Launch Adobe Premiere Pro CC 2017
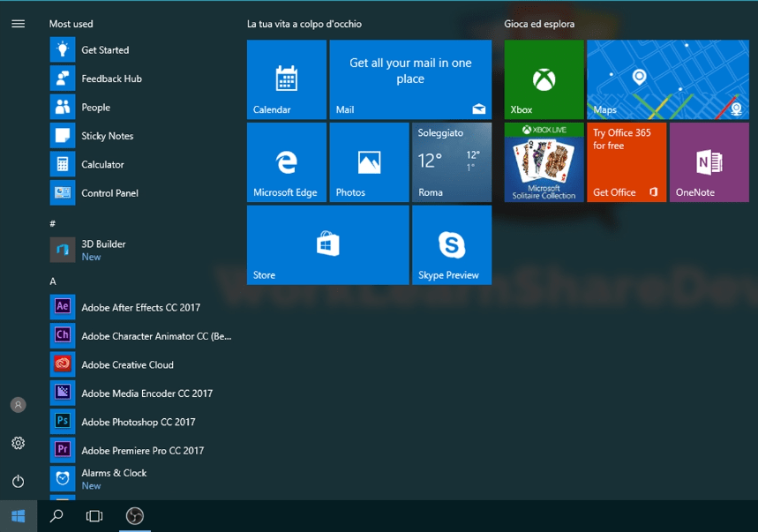 point(141,450)
